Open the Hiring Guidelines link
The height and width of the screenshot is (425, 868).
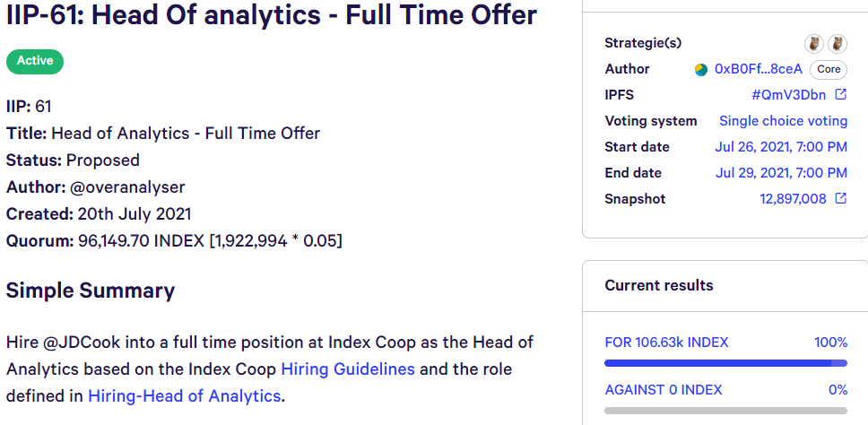point(348,369)
